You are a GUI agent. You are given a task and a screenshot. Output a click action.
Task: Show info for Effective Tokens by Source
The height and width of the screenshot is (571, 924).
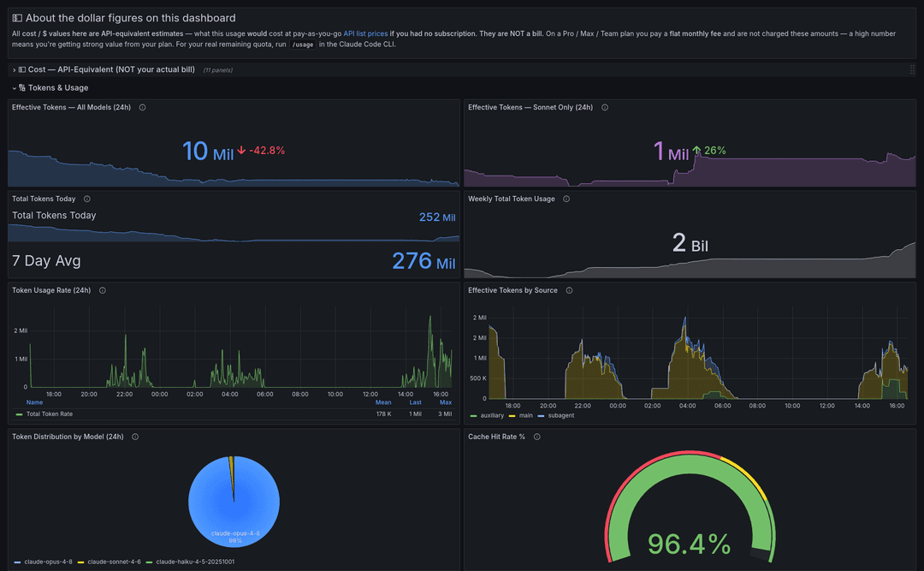point(569,290)
